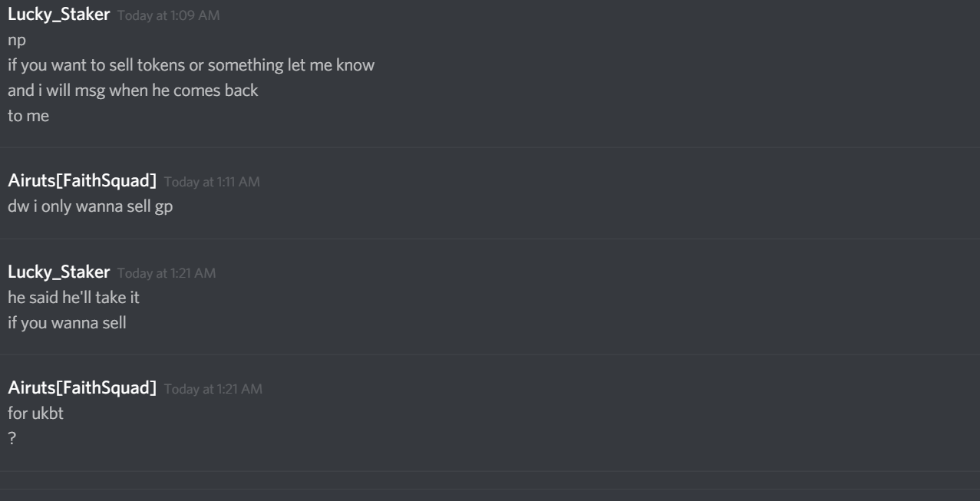Open Airuts[FaithSquad] profile from 1:11 AM message
Image resolution: width=980 pixels, height=501 pixels.
click(x=82, y=181)
